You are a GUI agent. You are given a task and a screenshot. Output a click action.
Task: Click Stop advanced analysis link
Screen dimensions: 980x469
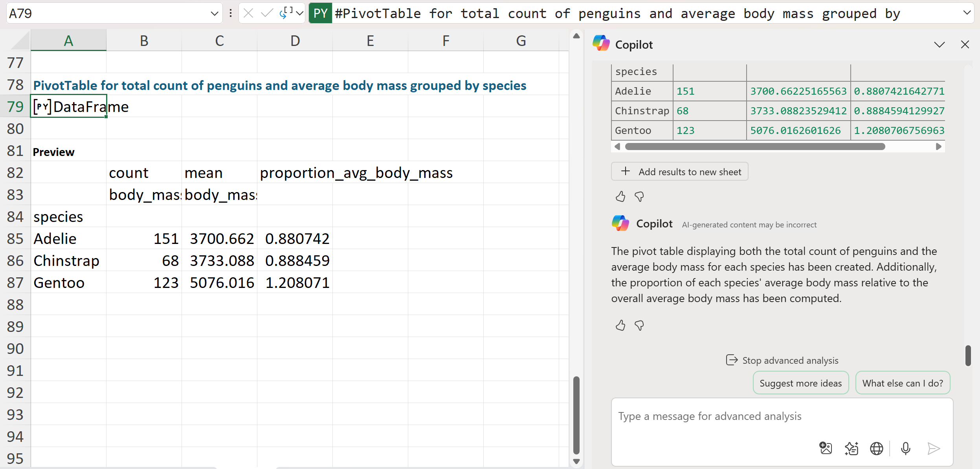(782, 360)
